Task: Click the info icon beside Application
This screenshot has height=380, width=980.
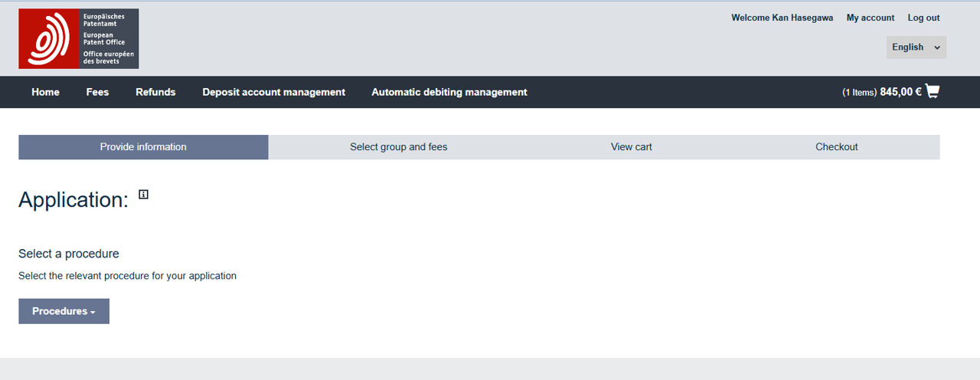Action: pyautogui.click(x=143, y=195)
